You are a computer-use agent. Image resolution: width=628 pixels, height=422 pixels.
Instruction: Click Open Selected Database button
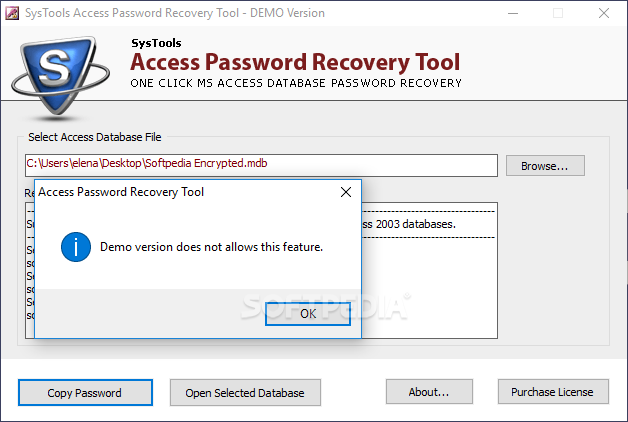245,393
